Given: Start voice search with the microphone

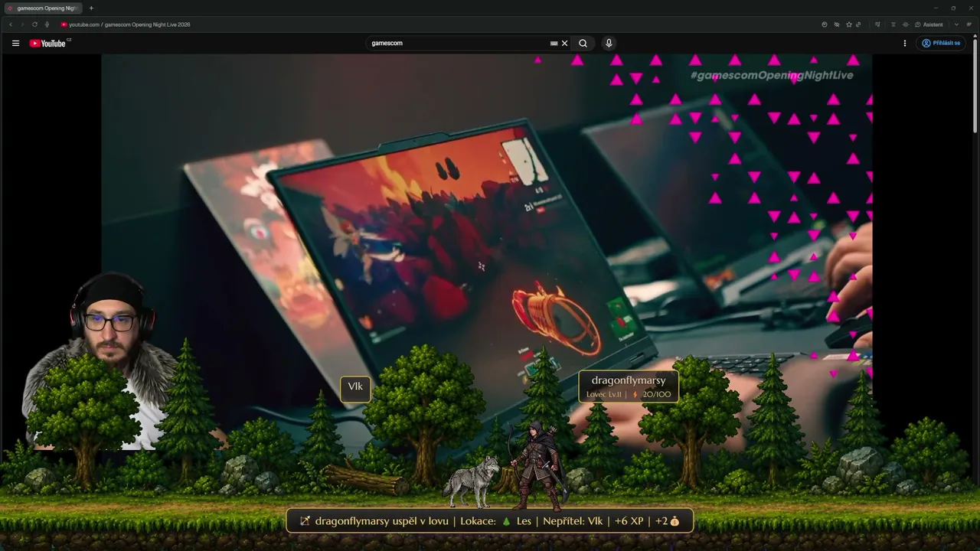Looking at the screenshot, I should pyautogui.click(x=609, y=44).
